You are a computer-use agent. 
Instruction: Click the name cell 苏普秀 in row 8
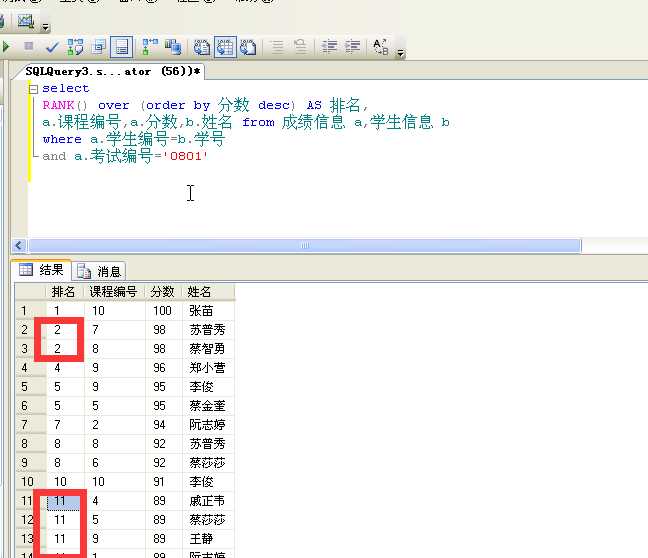[208, 444]
